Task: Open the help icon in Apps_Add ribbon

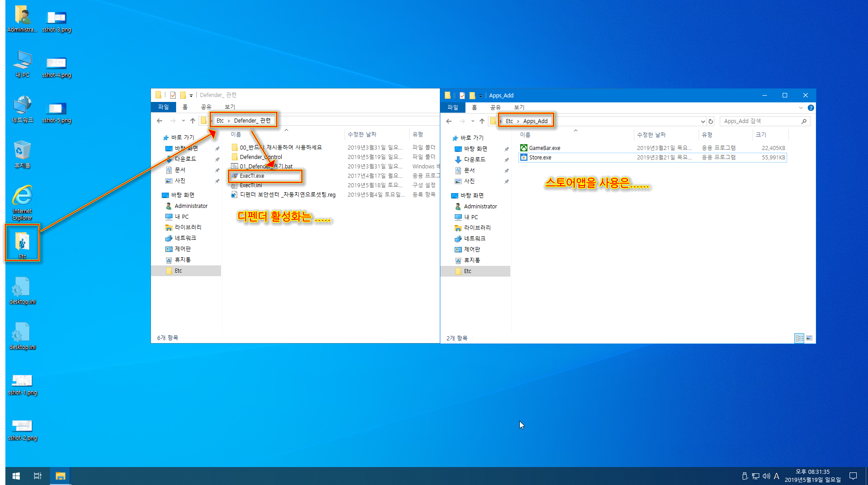Action: [x=810, y=108]
